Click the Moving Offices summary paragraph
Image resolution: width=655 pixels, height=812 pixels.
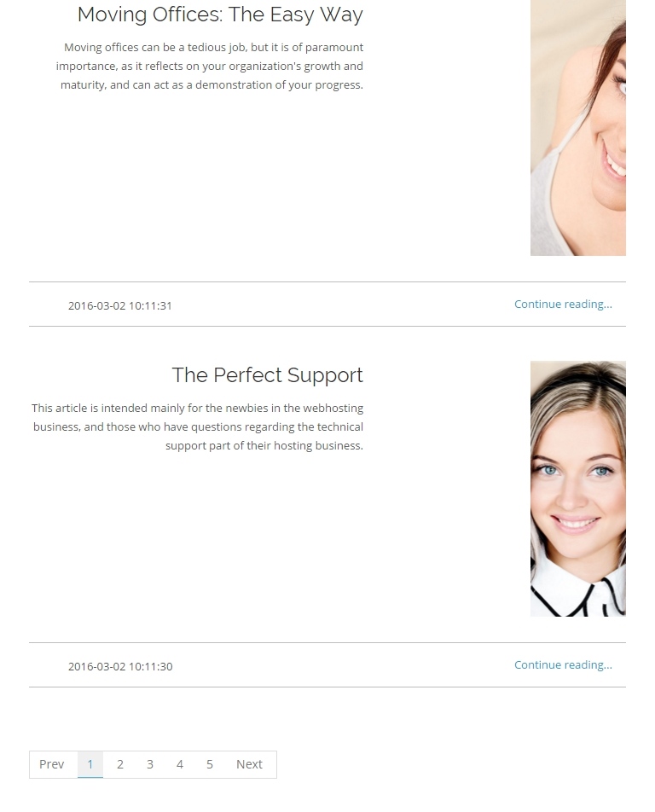(x=210, y=67)
